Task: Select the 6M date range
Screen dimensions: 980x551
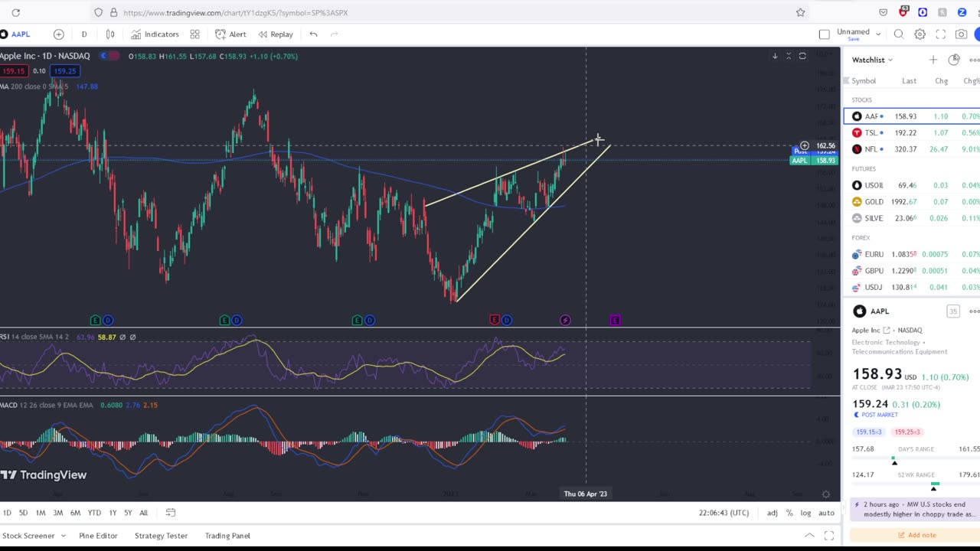Action: [75, 513]
